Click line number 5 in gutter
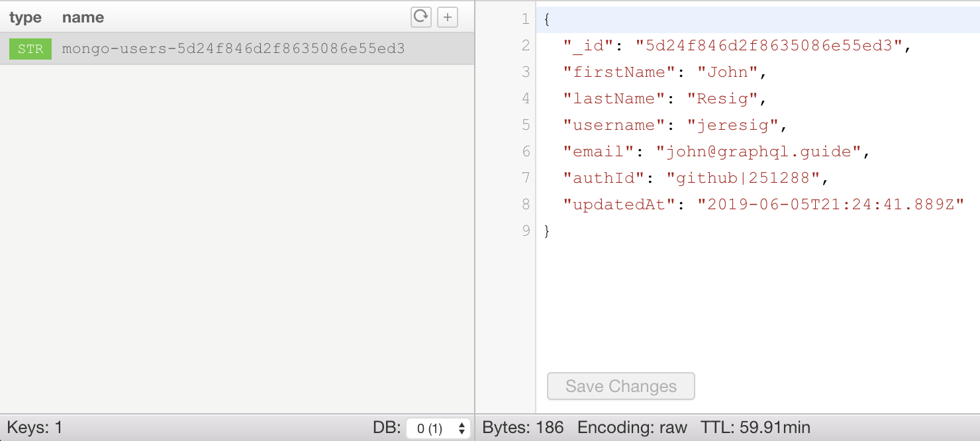Viewport: 980px width, 441px height. [526, 125]
